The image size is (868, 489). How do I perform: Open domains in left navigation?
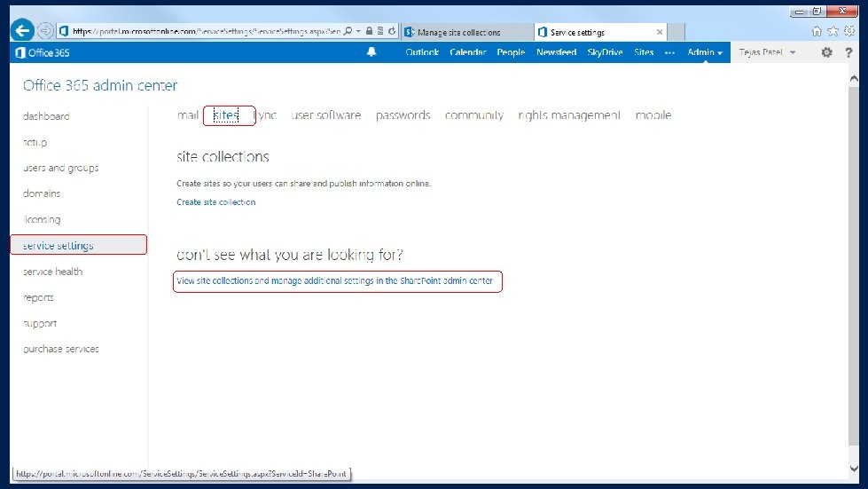(x=42, y=193)
